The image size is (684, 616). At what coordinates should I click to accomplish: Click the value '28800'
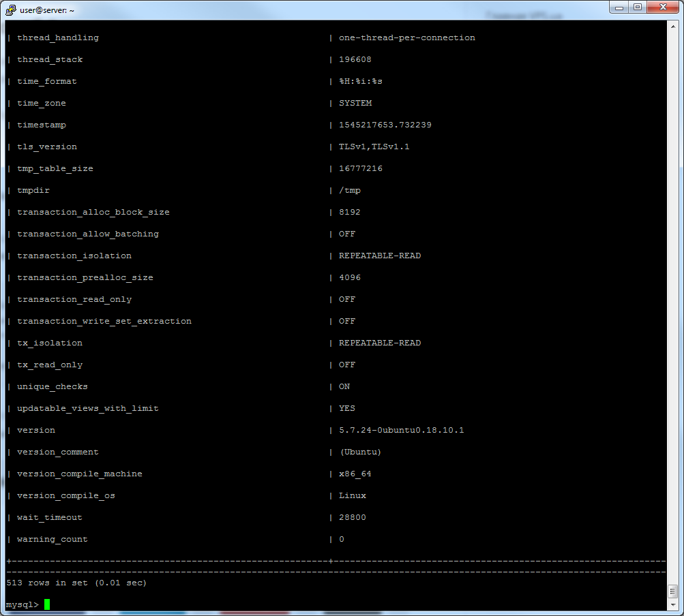pos(353,517)
